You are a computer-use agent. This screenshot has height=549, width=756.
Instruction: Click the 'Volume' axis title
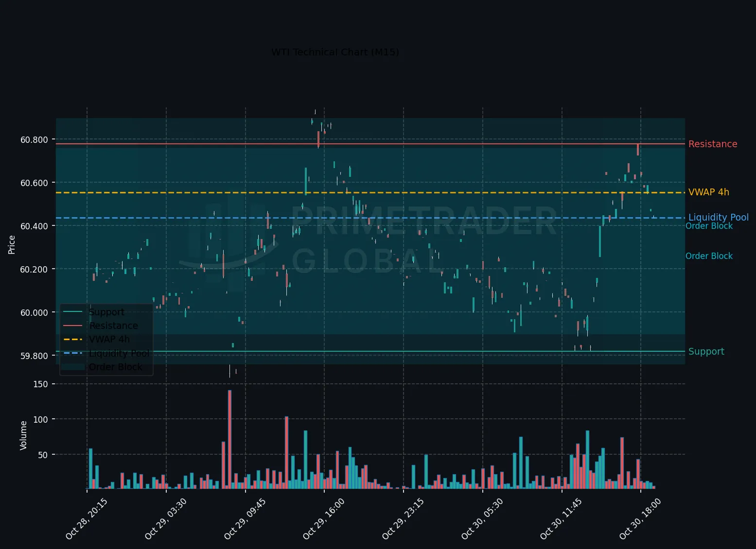[x=23, y=435]
